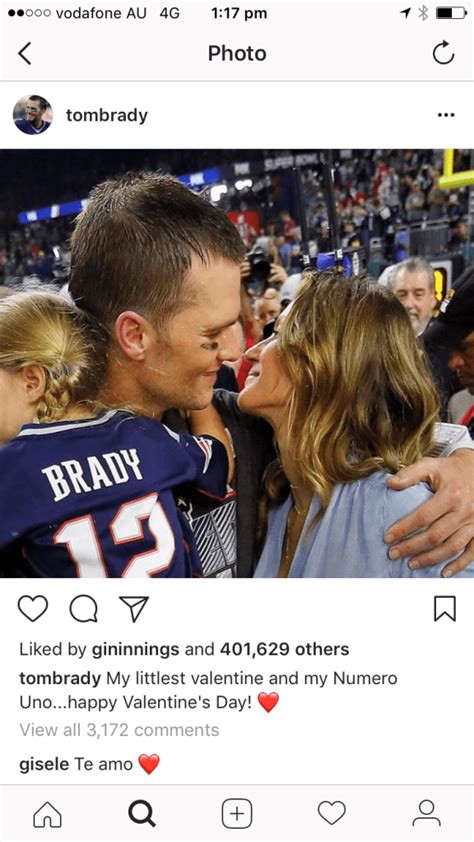The width and height of the screenshot is (474, 842).
Task: Open gisele's profile from her comment
Action: tap(44, 764)
